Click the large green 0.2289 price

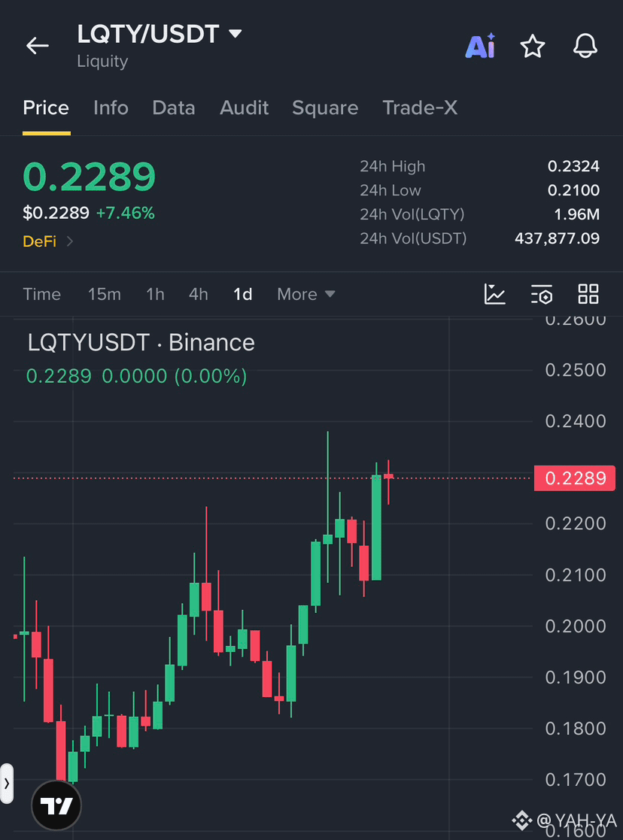point(89,177)
